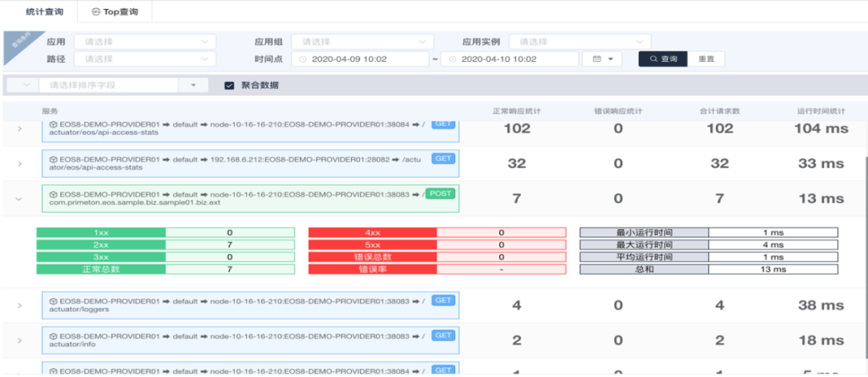
Task: Open the 应用 dropdown
Action: pyautogui.click(x=145, y=42)
